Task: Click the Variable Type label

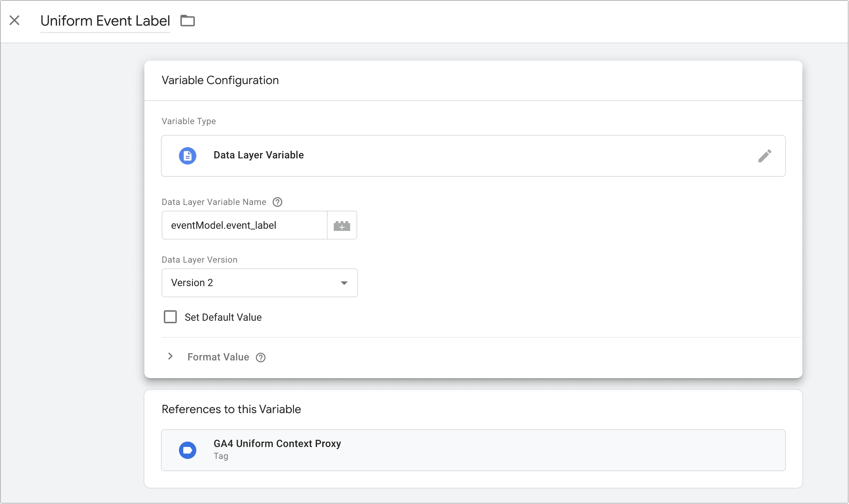Action: 189,121
